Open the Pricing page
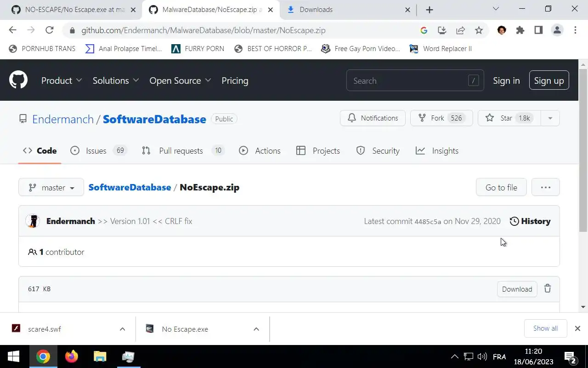 click(x=235, y=80)
